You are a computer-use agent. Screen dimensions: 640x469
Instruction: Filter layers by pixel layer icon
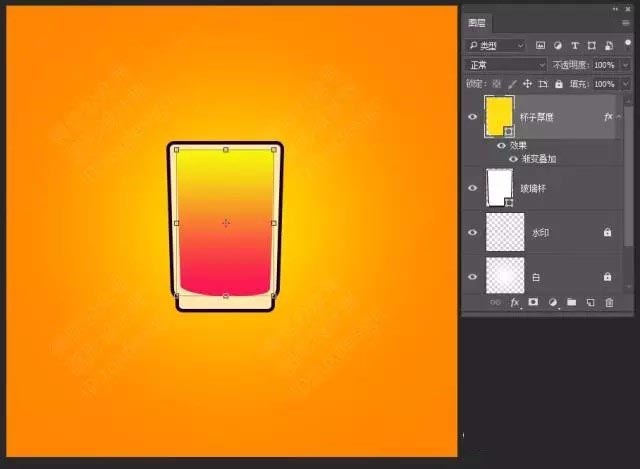(x=540, y=45)
